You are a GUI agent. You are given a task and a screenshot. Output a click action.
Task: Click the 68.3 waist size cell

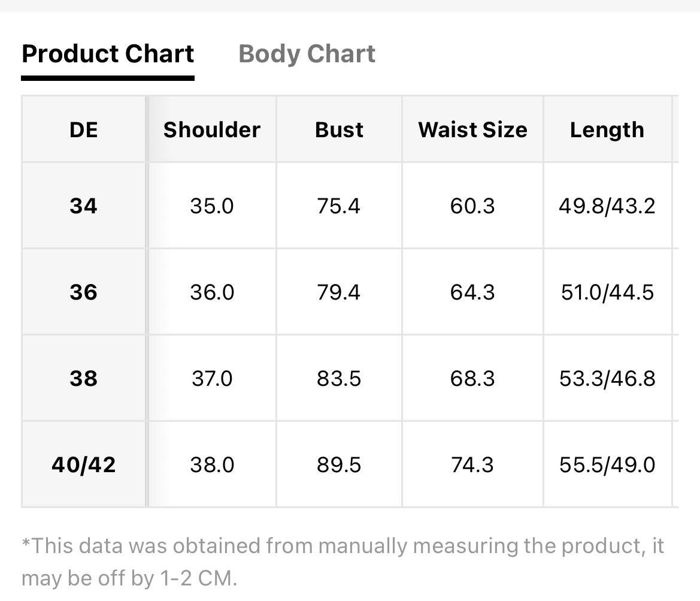click(472, 379)
